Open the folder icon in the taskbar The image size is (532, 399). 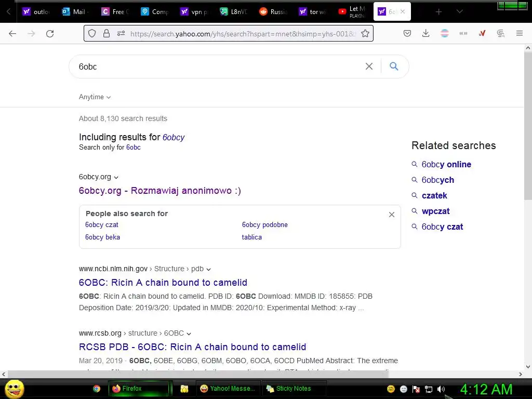coord(184,389)
